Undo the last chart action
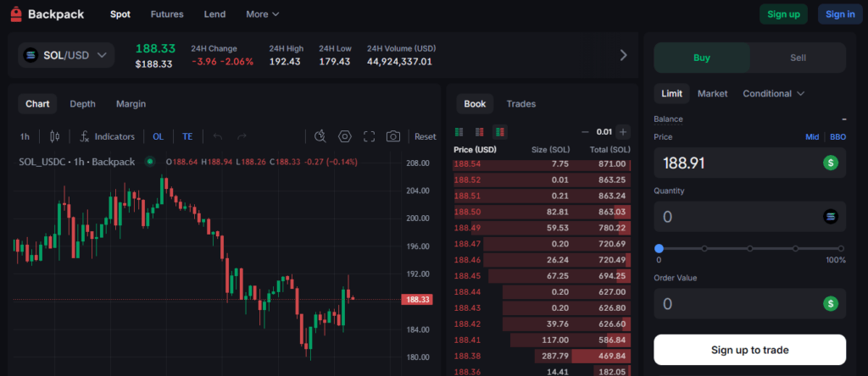The image size is (868, 376). [x=218, y=136]
